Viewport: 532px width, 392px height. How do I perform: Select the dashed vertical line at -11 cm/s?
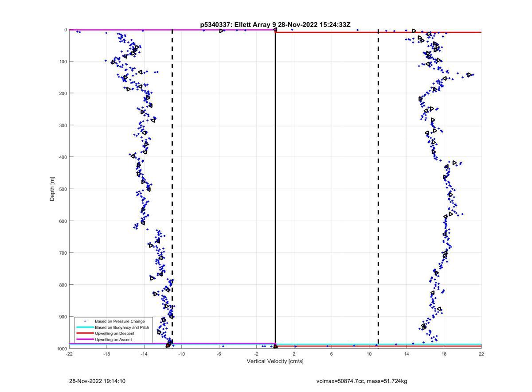(x=172, y=189)
